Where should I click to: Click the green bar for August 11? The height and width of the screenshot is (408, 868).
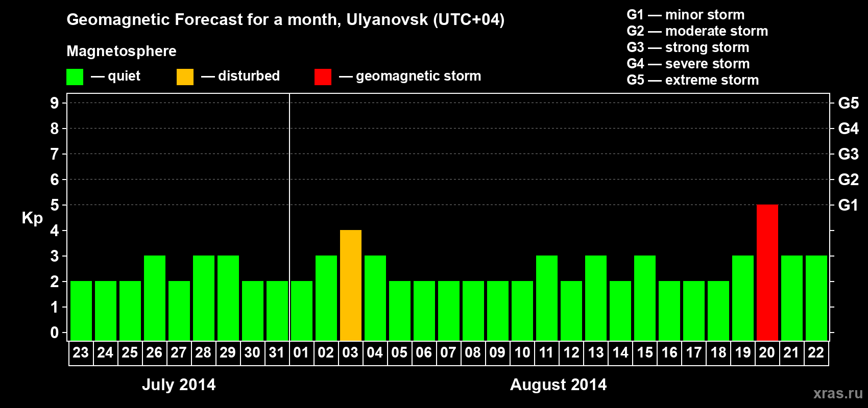pos(547,298)
